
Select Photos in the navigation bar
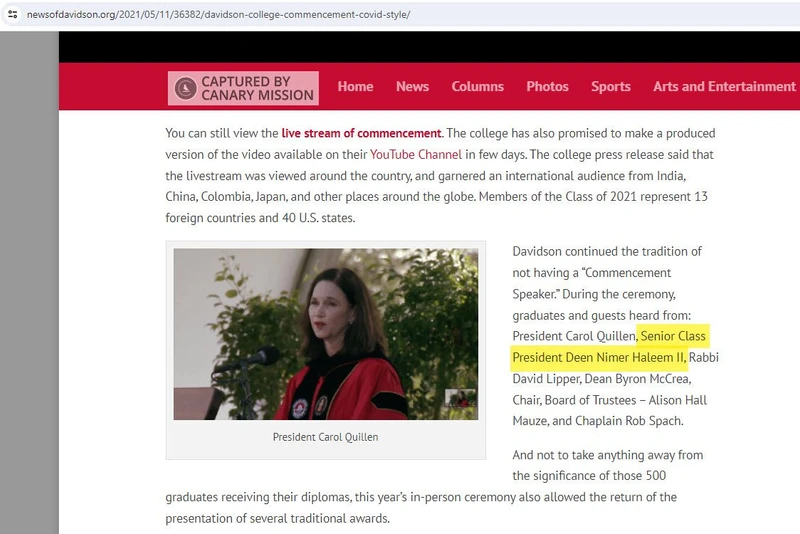click(547, 87)
